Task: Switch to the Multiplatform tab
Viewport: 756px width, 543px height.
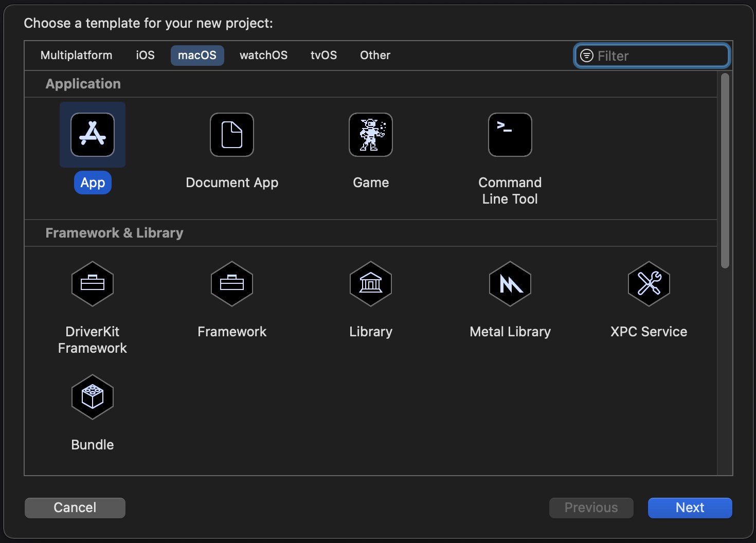Action: [76, 56]
